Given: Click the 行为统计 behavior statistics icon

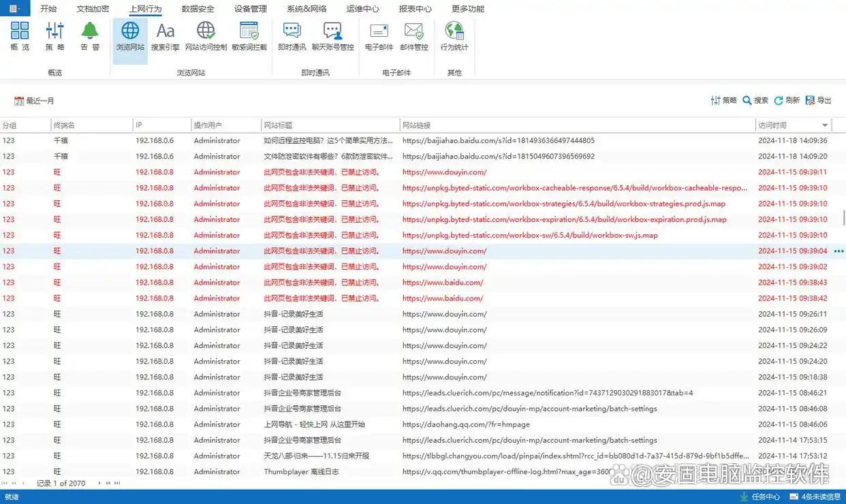Looking at the screenshot, I should click(454, 36).
